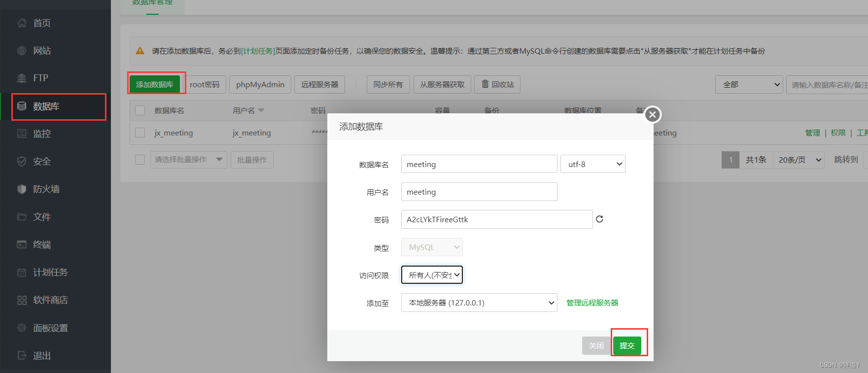868x373 pixels.
Task: Click the warning triangle icon in notice
Action: click(140, 51)
